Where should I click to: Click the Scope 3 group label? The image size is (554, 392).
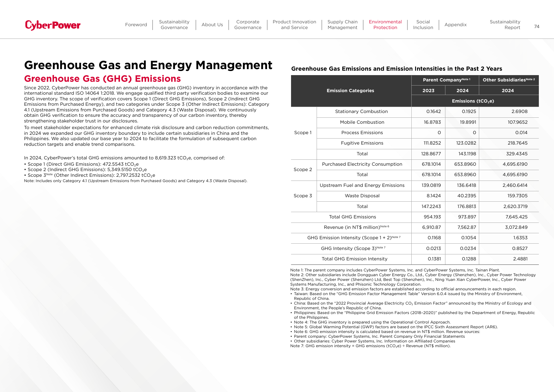point(303,196)
